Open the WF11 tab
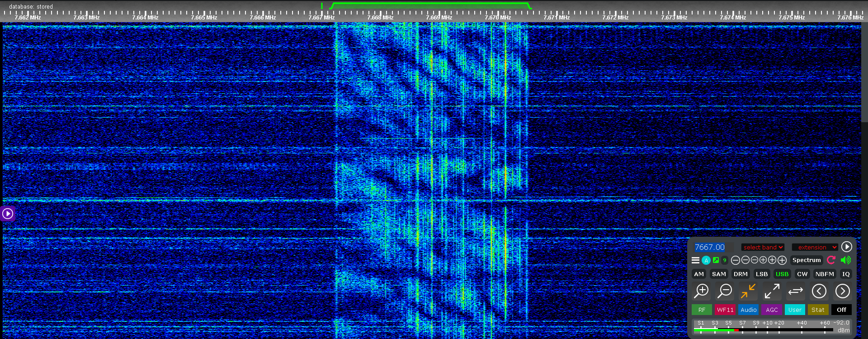This screenshot has height=339, width=868. click(725, 310)
